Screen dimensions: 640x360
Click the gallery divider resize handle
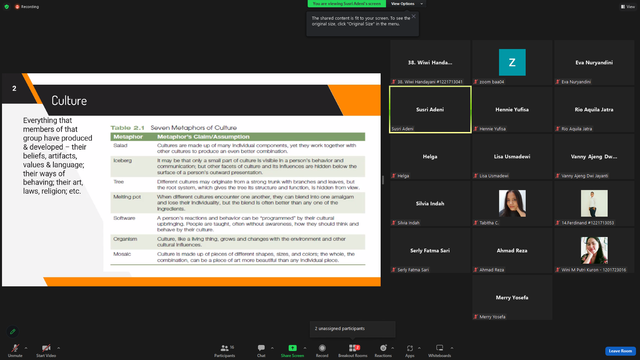(x=383, y=180)
